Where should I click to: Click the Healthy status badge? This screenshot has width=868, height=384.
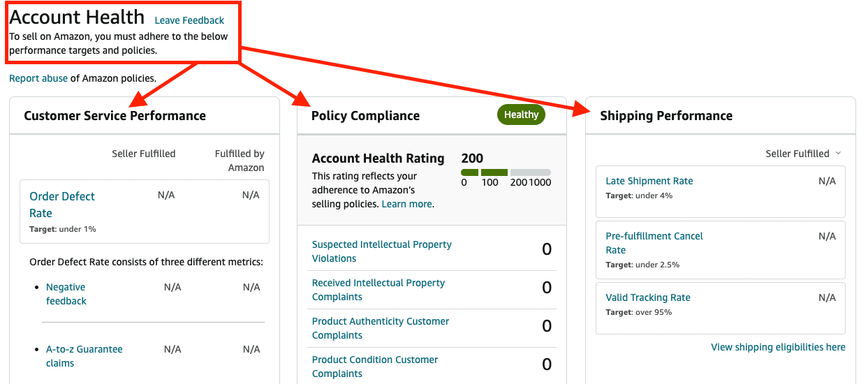pyautogui.click(x=521, y=115)
